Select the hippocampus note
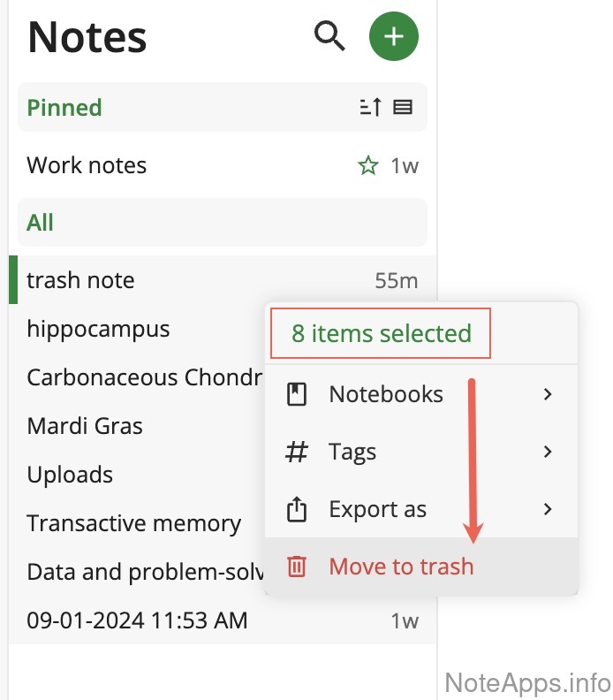Screen dimensions: 613x700 coord(98,329)
